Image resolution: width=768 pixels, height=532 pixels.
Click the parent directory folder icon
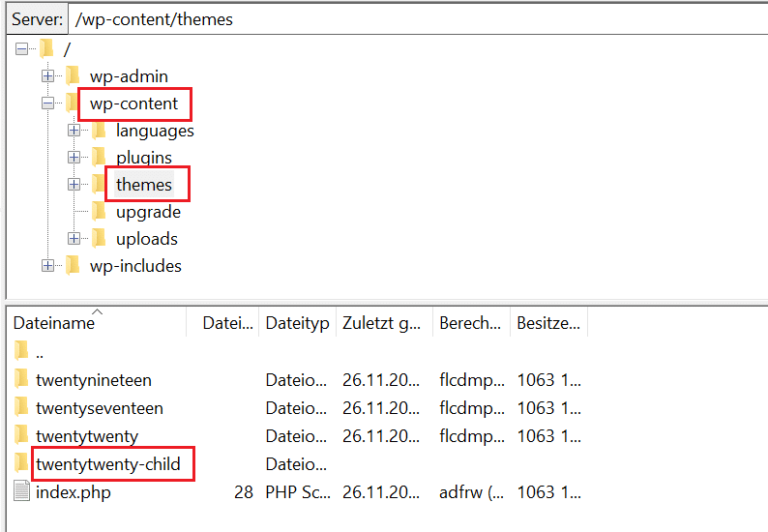[22, 350]
